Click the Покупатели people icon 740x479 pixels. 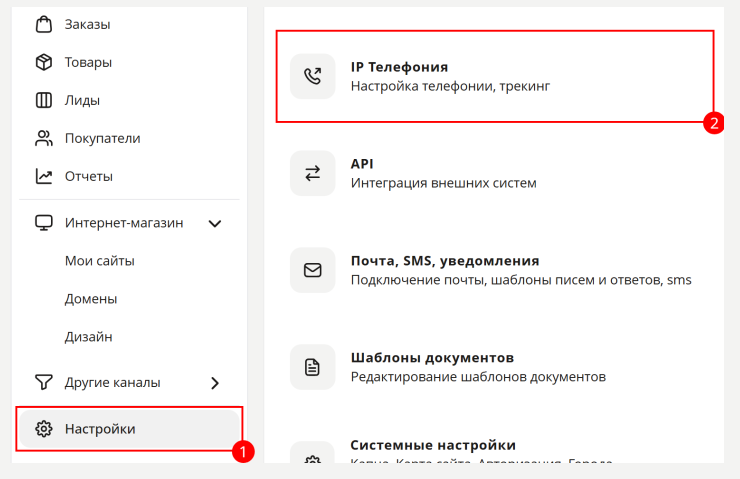(x=44, y=138)
